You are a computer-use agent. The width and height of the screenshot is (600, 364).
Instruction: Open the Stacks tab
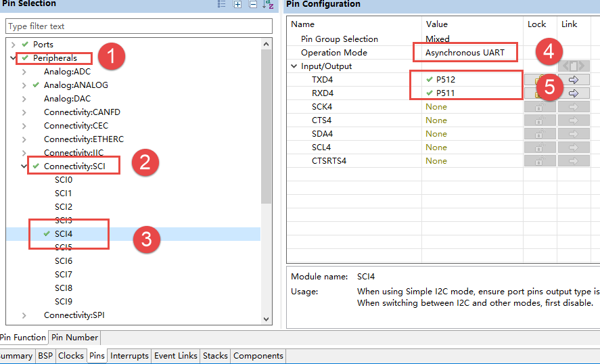click(215, 356)
